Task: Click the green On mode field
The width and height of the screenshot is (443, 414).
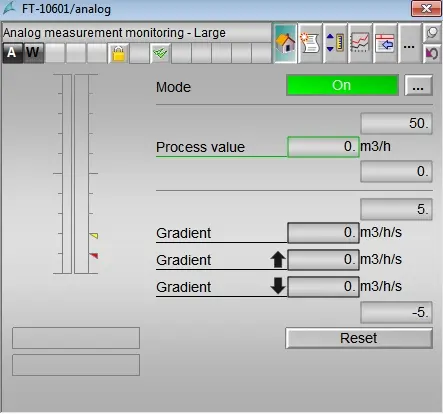Action: pyautogui.click(x=342, y=86)
